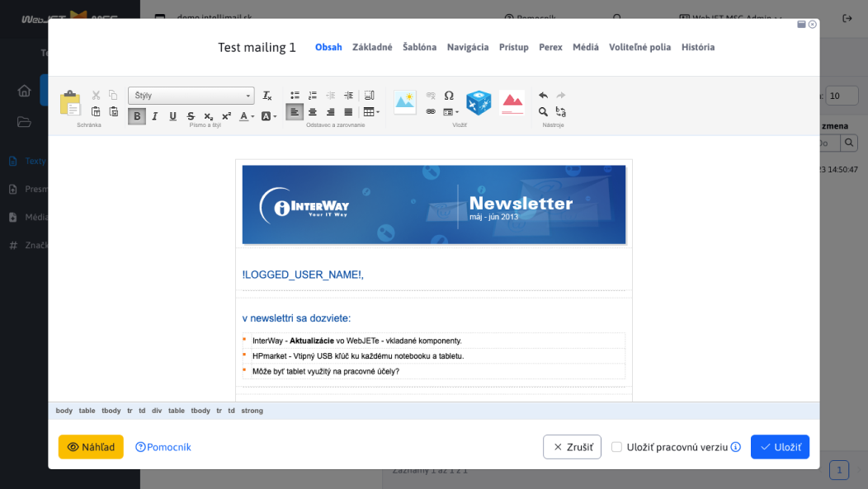Open the Štýly dropdown
The width and height of the screenshot is (868, 489).
190,95
